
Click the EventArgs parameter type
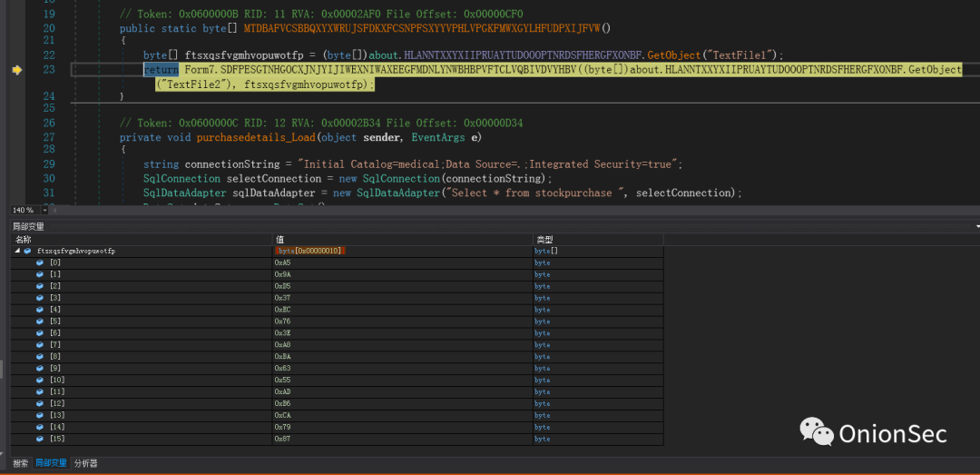click(437, 137)
